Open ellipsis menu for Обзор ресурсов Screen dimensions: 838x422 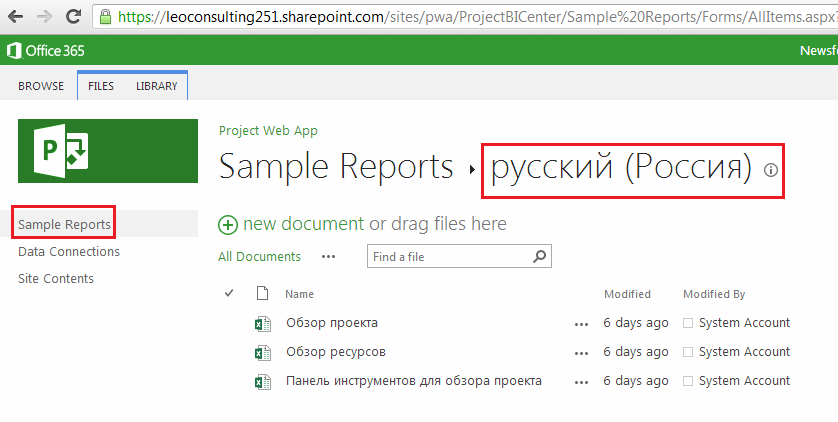pos(581,353)
